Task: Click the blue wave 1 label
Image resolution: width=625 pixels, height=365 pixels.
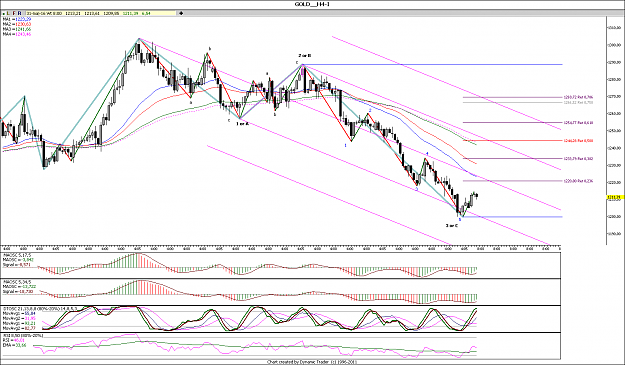Action: [346, 145]
